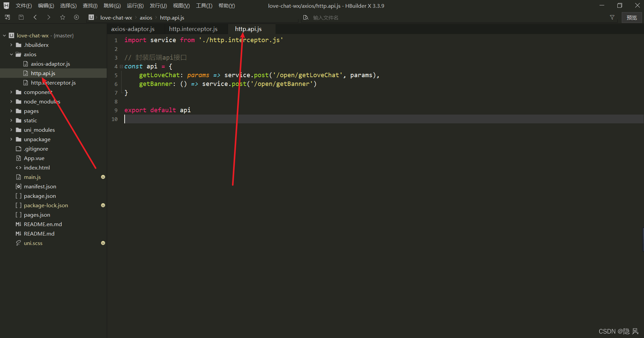
Task: Click love-chat-wx in the breadcrumb
Action: (116, 18)
